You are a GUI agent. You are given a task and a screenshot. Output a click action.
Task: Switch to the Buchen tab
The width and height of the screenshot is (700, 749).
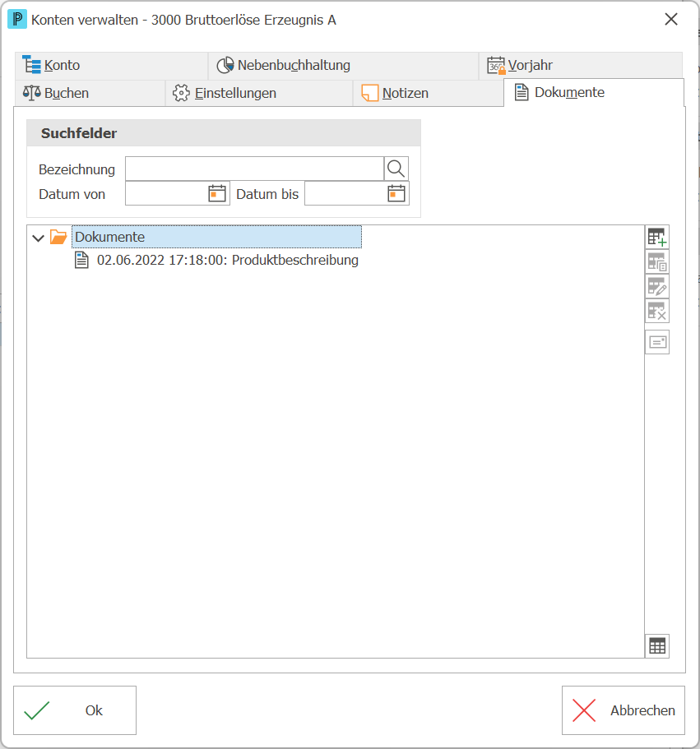click(x=90, y=93)
